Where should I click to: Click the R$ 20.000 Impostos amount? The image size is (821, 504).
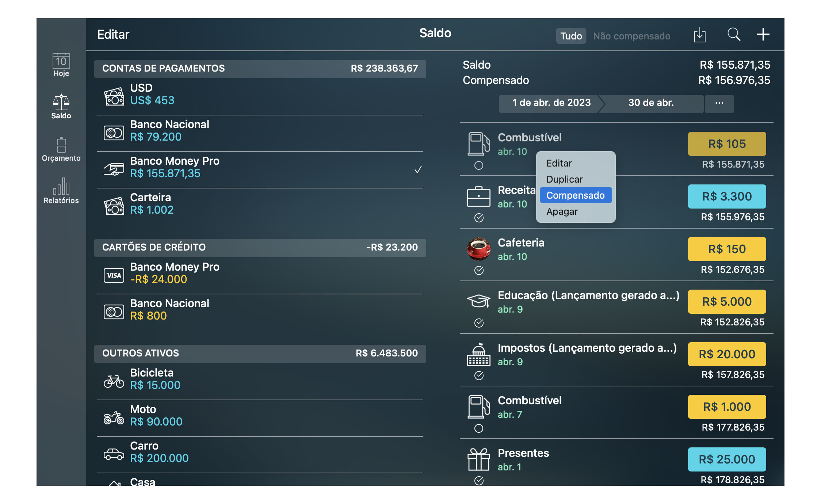pos(727,354)
